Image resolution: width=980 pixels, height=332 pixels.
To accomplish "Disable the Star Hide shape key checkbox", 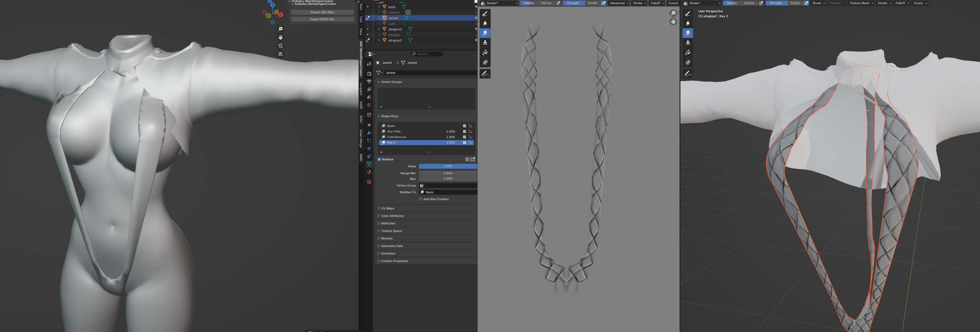I will tap(464, 131).
